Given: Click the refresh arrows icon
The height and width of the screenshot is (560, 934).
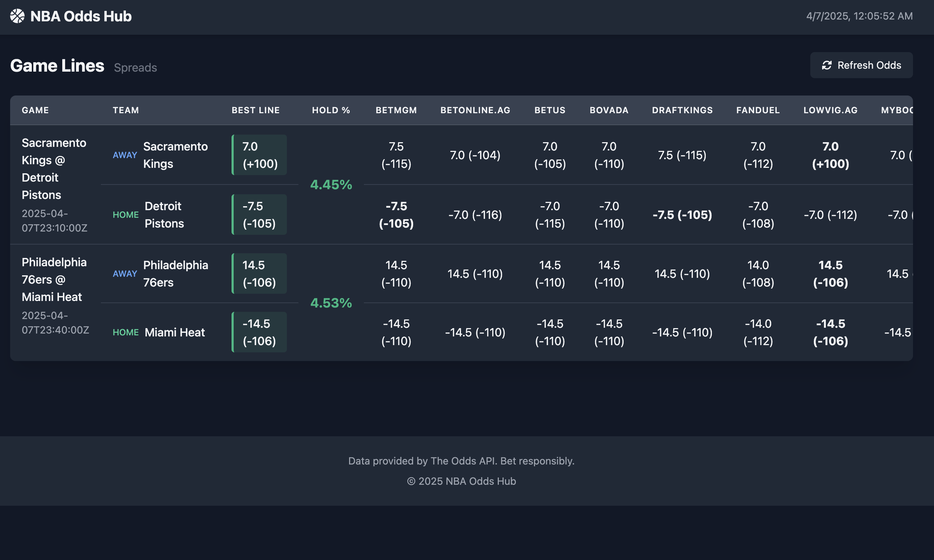Looking at the screenshot, I should point(827,65).
